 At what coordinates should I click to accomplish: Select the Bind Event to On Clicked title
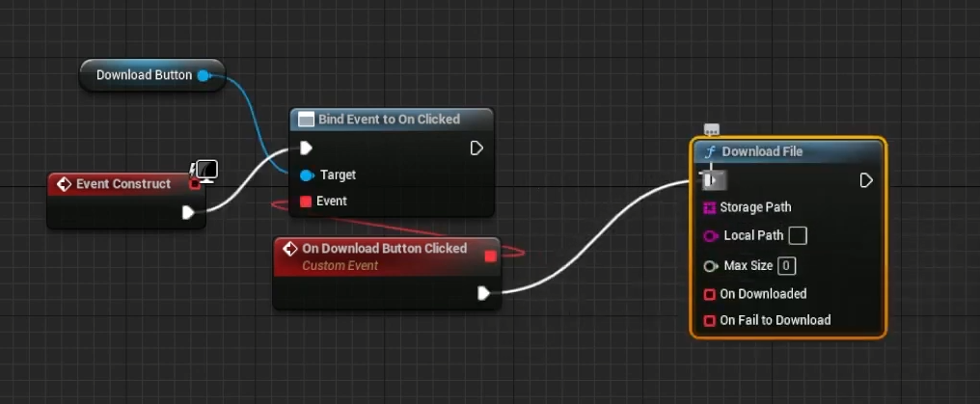[389, 120]
